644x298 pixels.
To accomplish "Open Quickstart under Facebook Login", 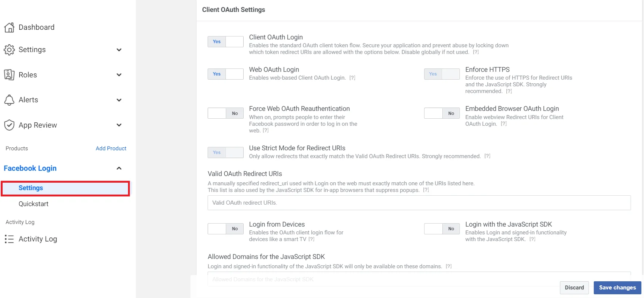I will click(33, 204).
